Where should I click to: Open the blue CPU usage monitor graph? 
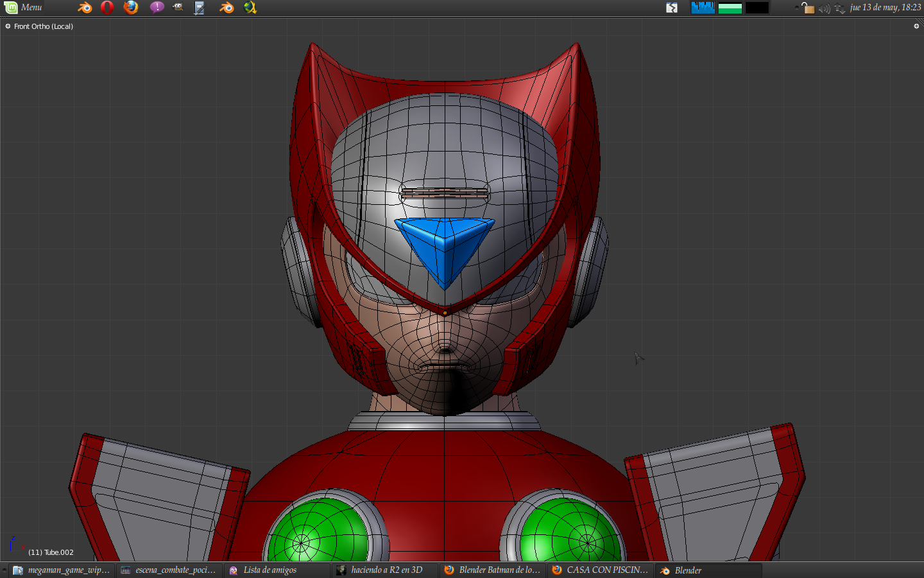point(703,8)
